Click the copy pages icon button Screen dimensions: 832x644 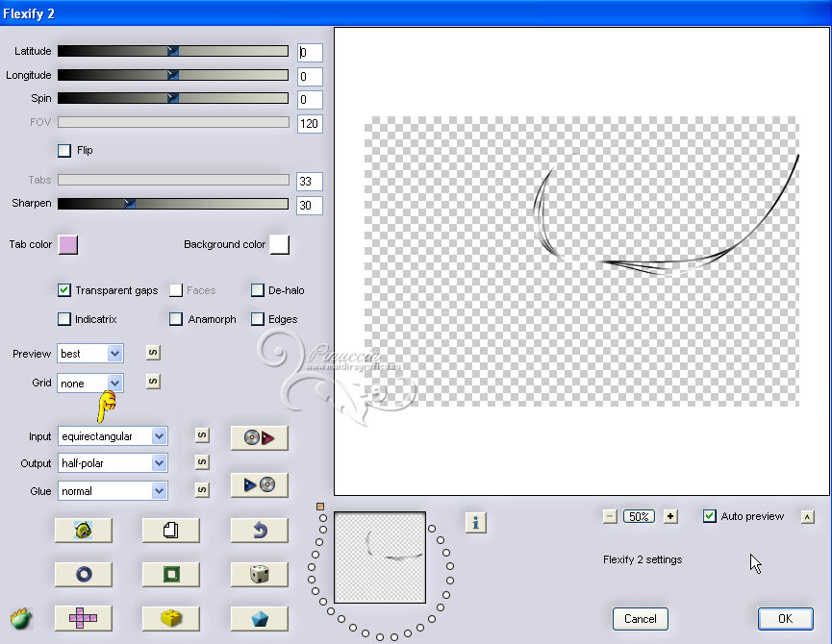(x=171, y=530)
